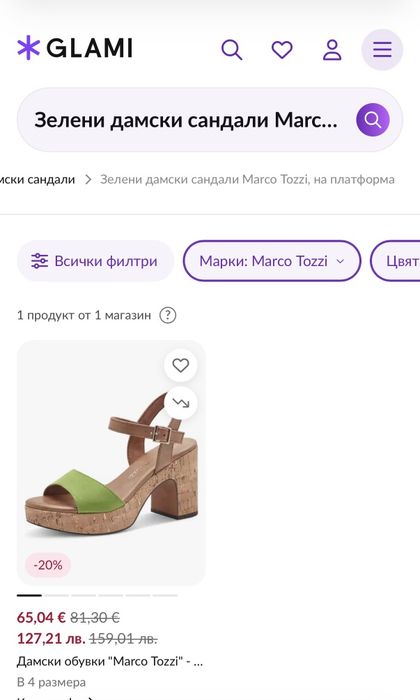
Task: Open the price trend chart icon
Action: tap(180, 403)
